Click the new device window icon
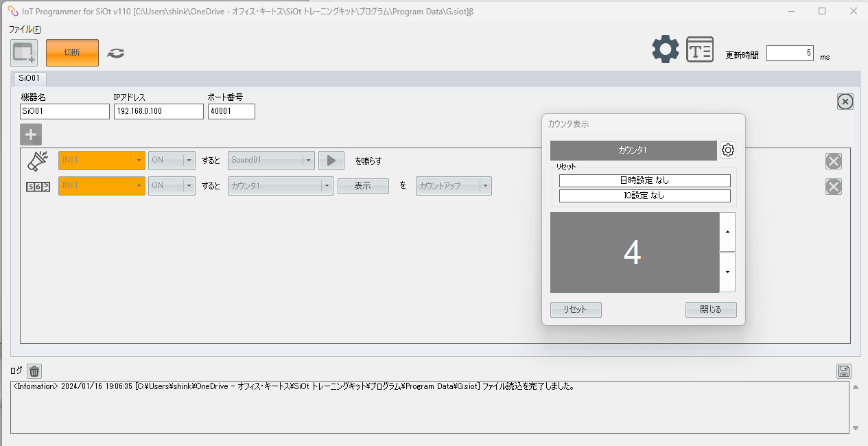Image resolution: width=868 pixels, height=446 pixels. pyautogui.click(x=24, y=53)
